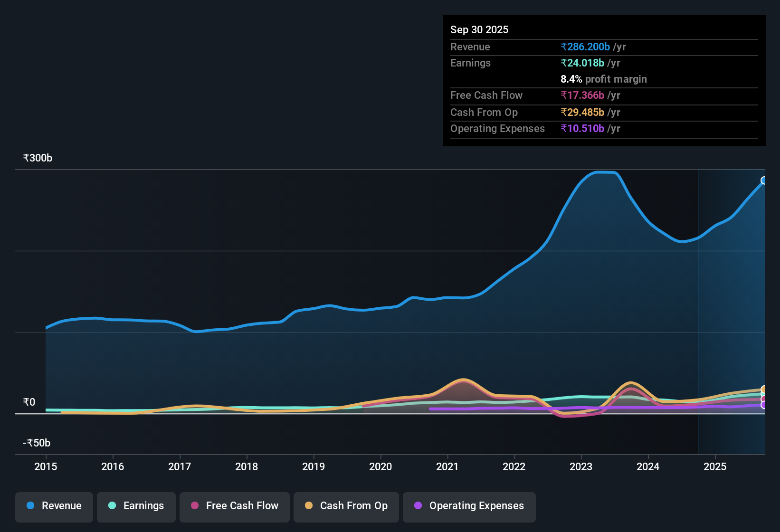
Task: Click the teal Earnings legend dot
Action: coord(112,506)
